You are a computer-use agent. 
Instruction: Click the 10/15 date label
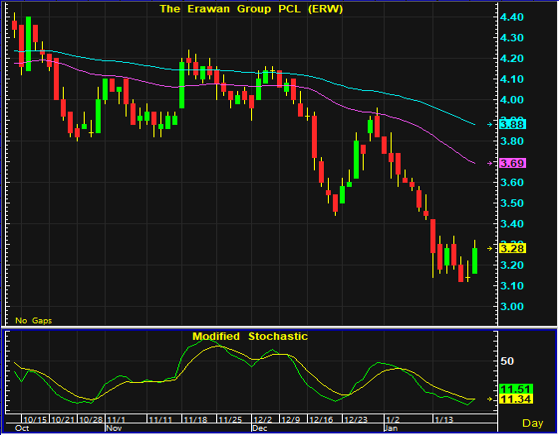click(x=35, y=419)
